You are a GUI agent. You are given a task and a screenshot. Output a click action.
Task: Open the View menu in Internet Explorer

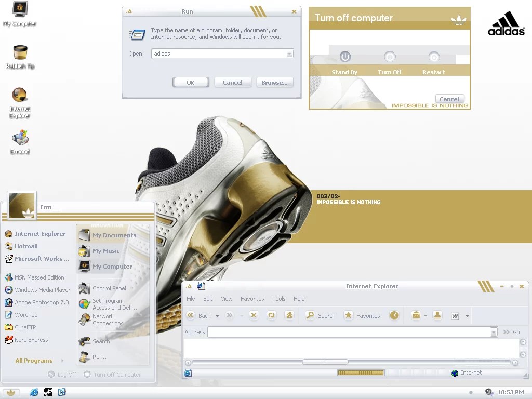pos(227,299)
